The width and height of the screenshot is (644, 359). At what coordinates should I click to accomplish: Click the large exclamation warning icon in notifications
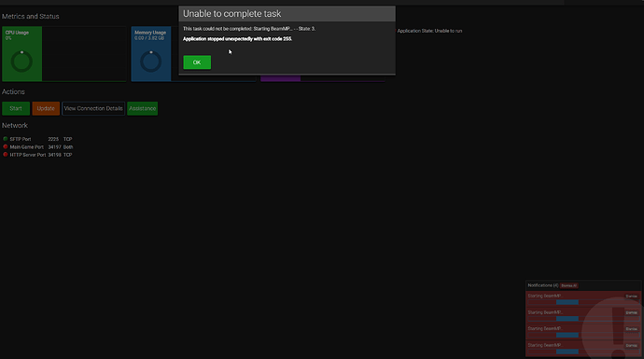618,332
